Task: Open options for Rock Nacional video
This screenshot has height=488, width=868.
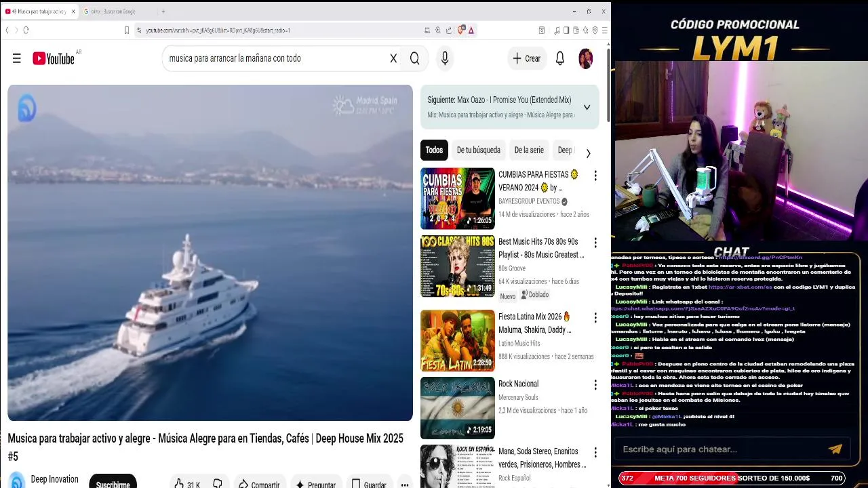Action: (595, 385)
